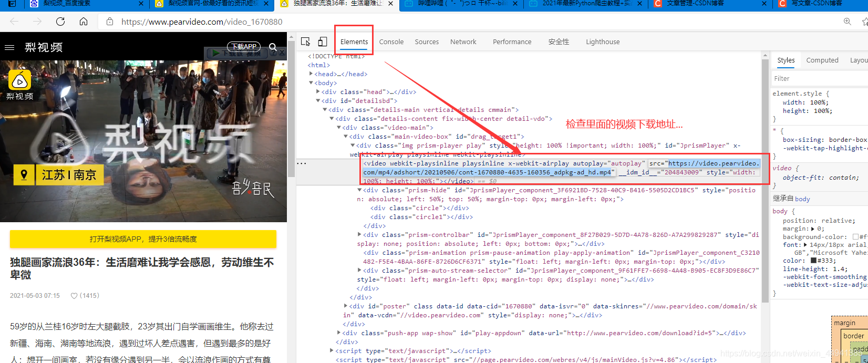The width and height of the screenshot is (868, 363).
Task: Click the browser back arrow
Action: [14, 22]
